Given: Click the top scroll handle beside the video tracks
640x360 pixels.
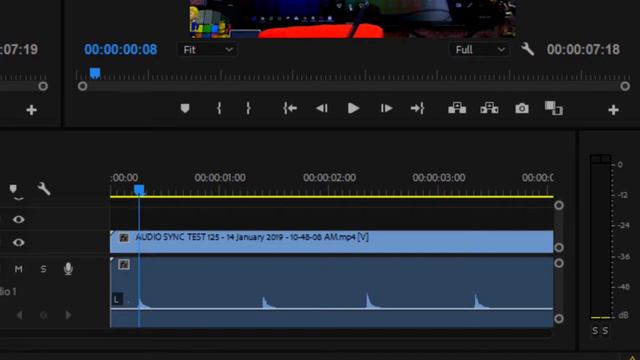Looking at the screenshot, I should [559, 205].
